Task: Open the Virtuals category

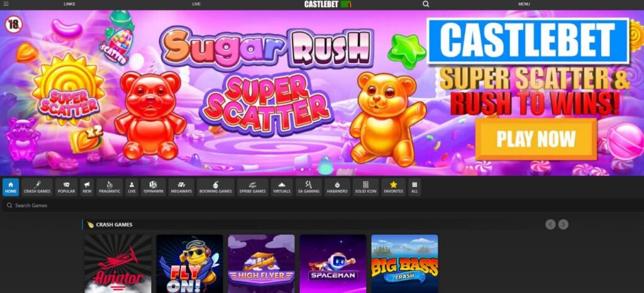Action: [282, 187]
